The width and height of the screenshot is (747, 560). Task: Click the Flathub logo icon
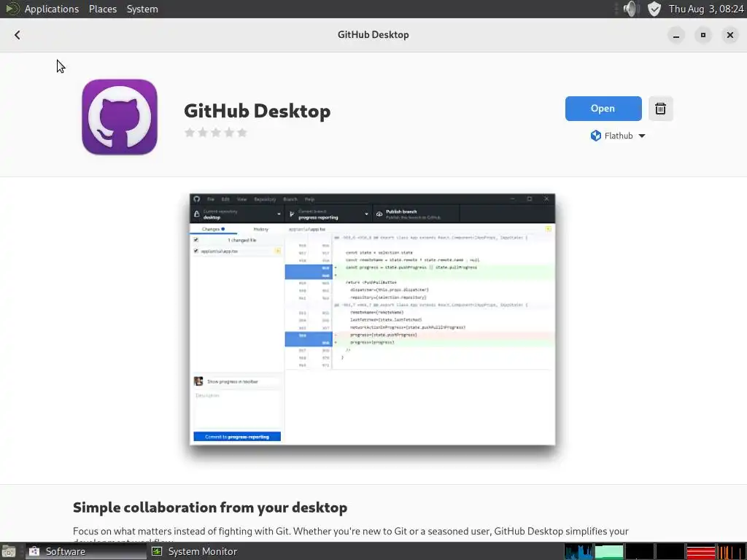(595, 136)
